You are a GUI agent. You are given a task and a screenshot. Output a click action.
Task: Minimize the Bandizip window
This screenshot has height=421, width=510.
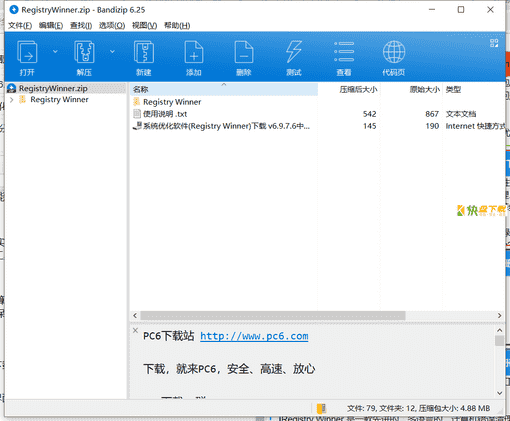pos(432,10)
